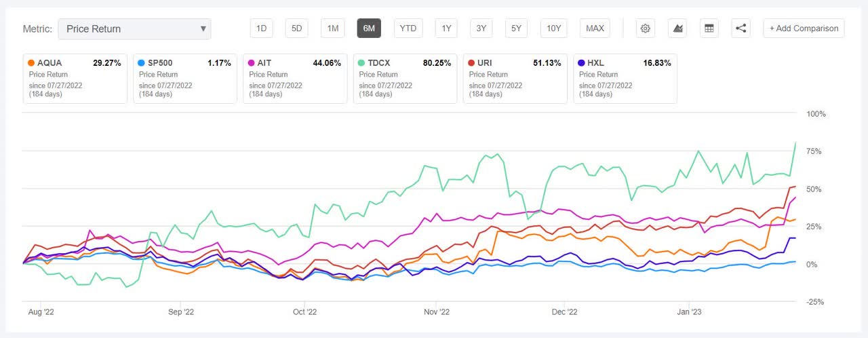Image resolution: width=868 pixels, height=338 pixels.
Task: Open the Price Return metric dropdown
Action: tap(135, 29)
